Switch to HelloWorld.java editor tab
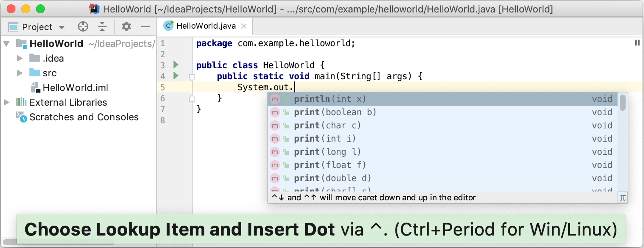 pos(205,26)
